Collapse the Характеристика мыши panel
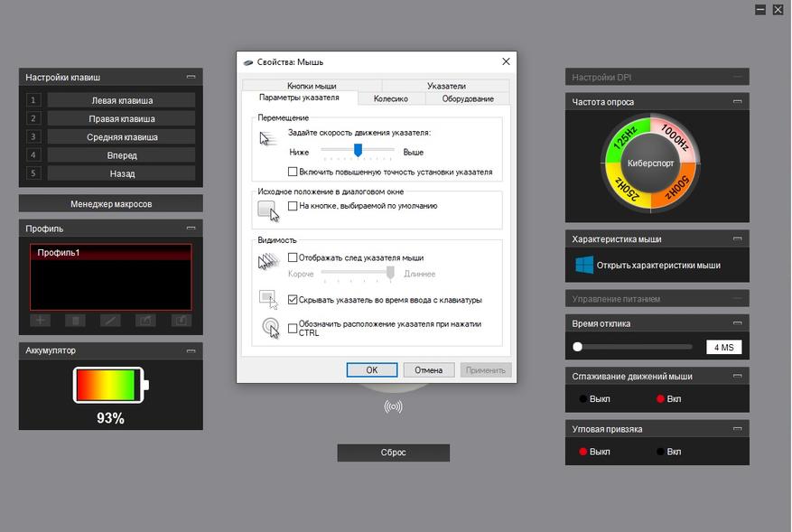Screen dimensions: 792x532 (738, 238)
